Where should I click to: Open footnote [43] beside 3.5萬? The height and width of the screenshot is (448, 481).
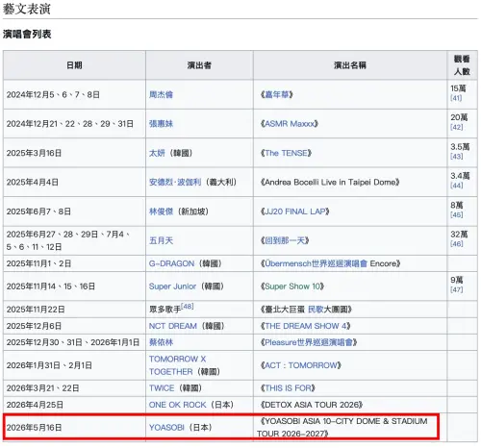[457, 157]
